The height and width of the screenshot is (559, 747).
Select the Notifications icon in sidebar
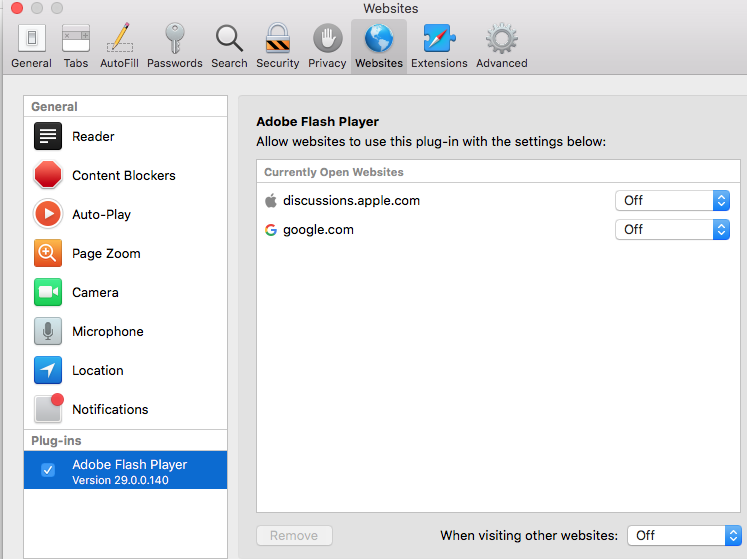[x=49, y=408]
